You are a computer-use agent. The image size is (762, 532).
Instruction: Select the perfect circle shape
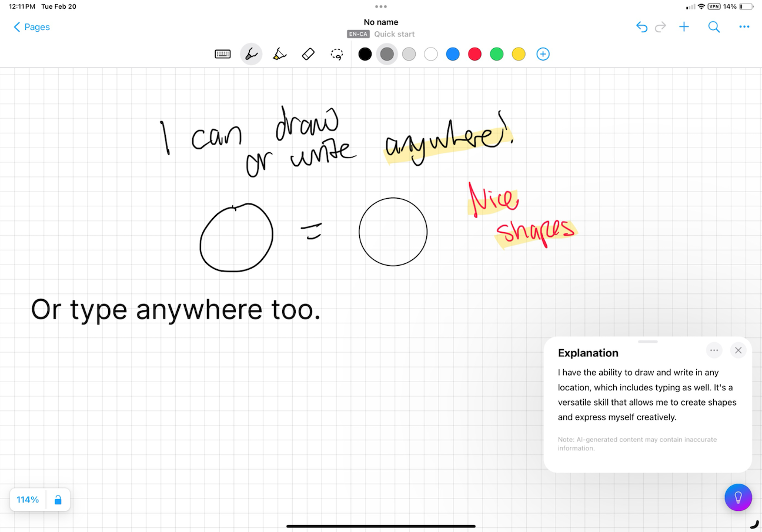click(x=393, y=232)
